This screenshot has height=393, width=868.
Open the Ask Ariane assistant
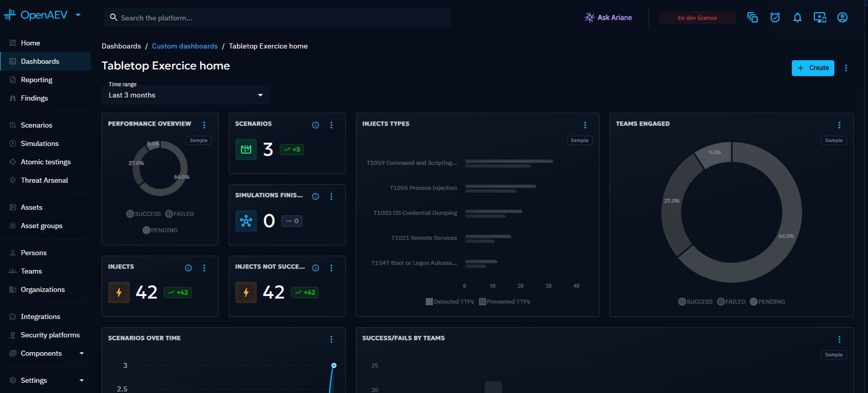tap(608, 17)
